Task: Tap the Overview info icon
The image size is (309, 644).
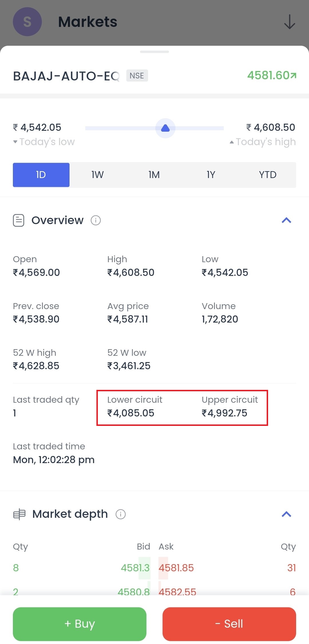Action: coord(96,220)
